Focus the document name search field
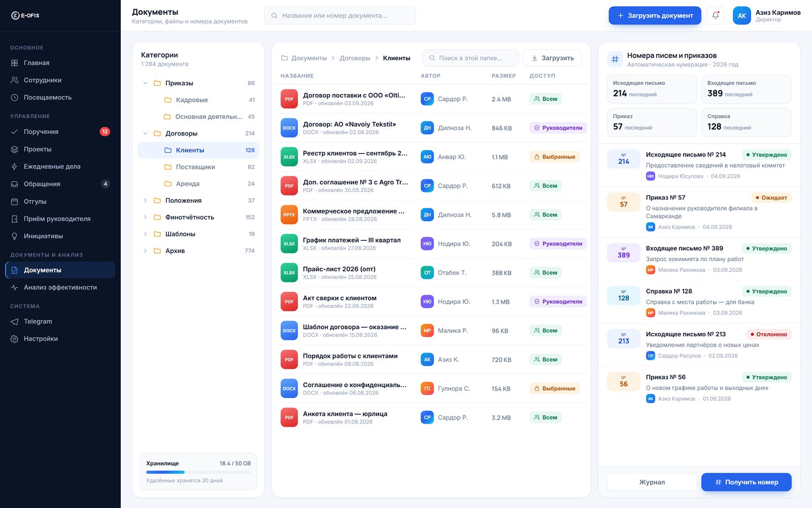 click(x=340, y=15)
